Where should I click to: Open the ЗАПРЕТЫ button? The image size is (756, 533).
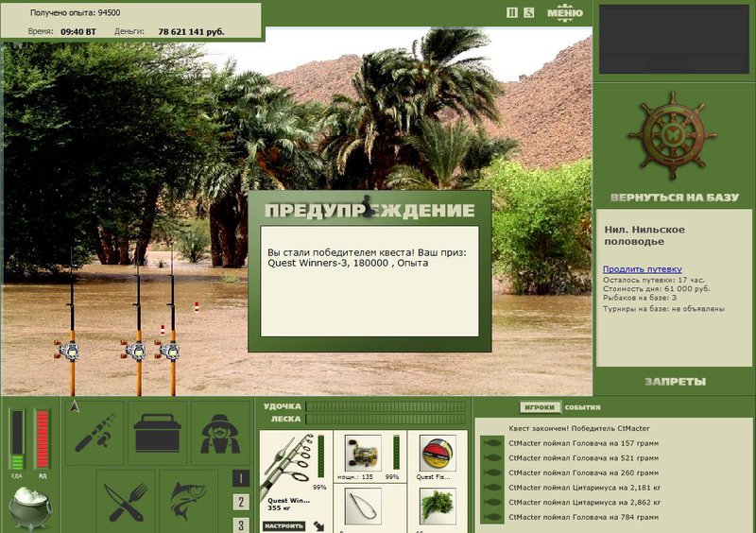(675, 382)
